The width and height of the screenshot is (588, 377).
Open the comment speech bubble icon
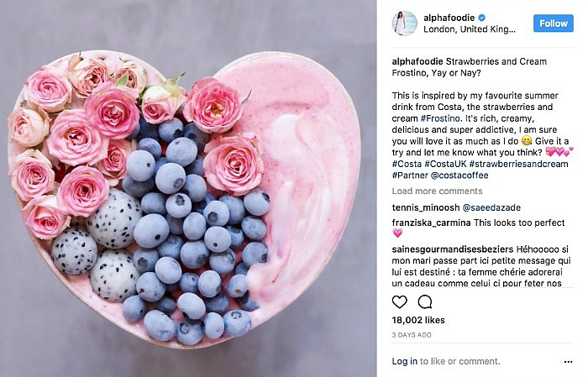click(425, 301)
